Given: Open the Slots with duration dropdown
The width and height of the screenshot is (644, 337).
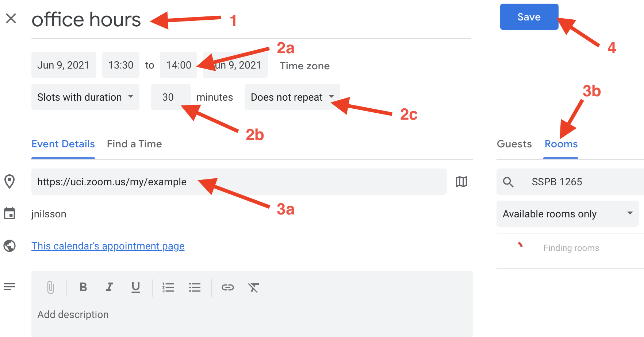Looking at the screenshot, I should (x=85, y=97).
